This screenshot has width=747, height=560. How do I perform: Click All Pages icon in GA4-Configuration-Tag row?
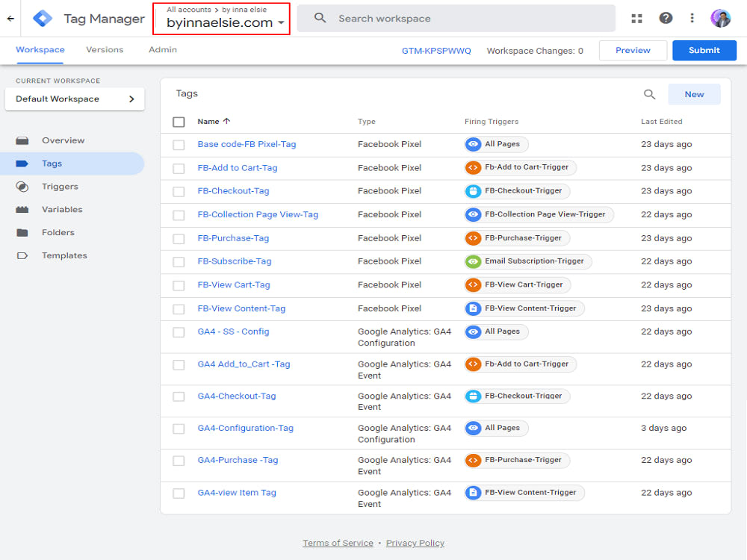[473, 428]
